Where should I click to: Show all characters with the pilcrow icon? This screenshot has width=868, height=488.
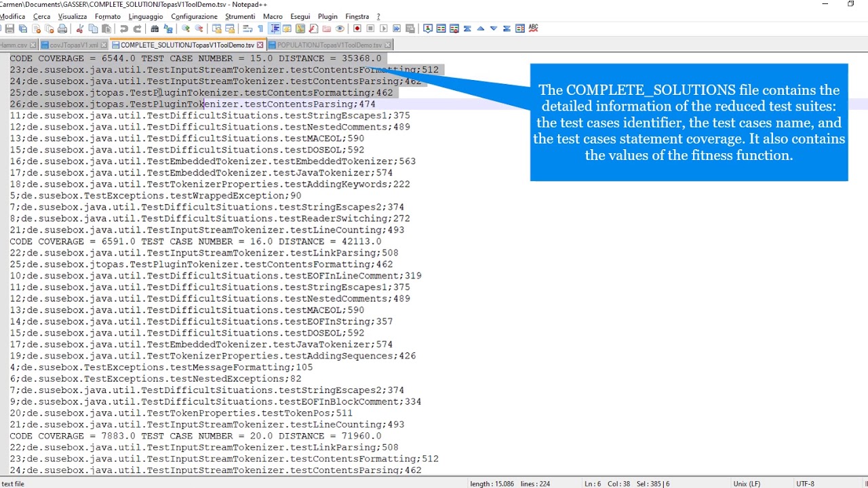tap(260, 28)
